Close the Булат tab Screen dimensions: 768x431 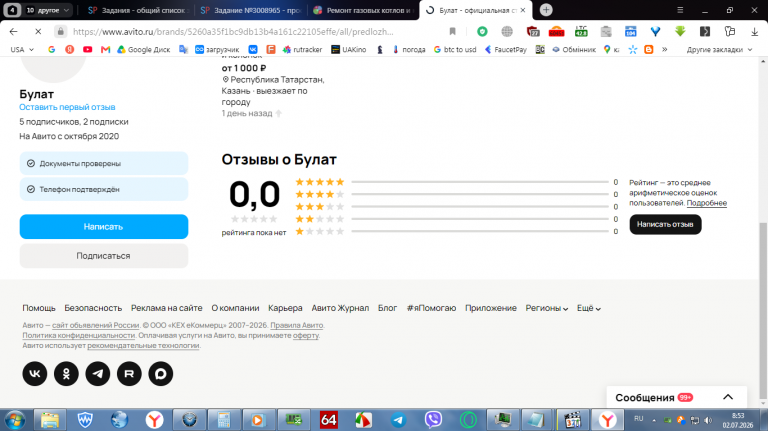click(523, 10)
